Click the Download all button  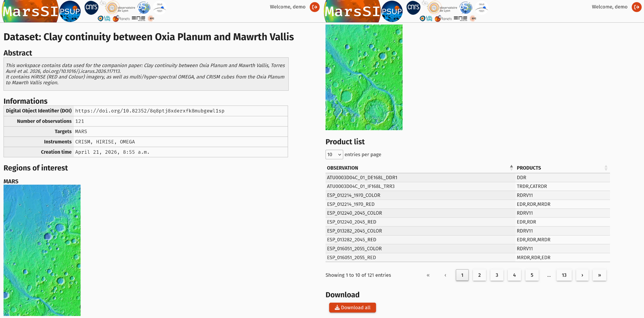pyautogui.click(x=352, y=307)
